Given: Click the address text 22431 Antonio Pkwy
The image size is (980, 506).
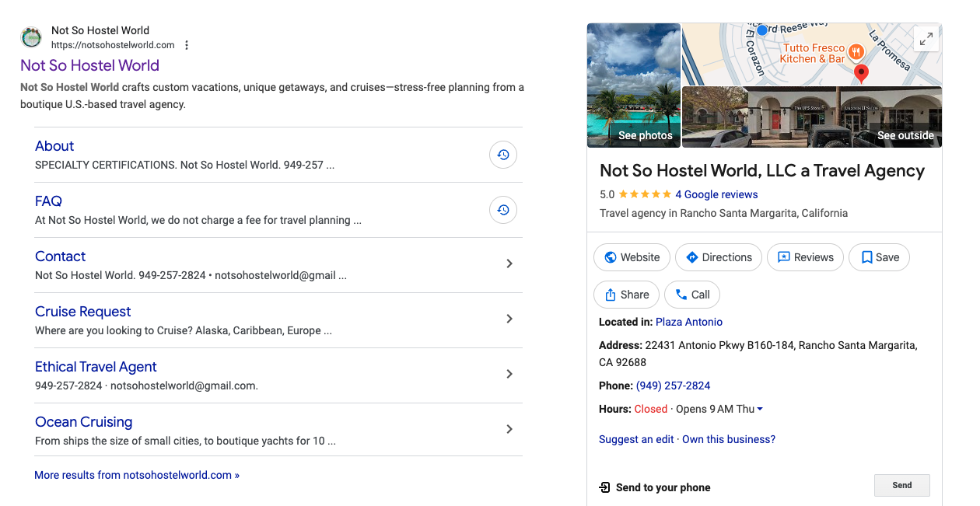Looking at the screenshot, I should pyautogui.click(x=758, y=354).
